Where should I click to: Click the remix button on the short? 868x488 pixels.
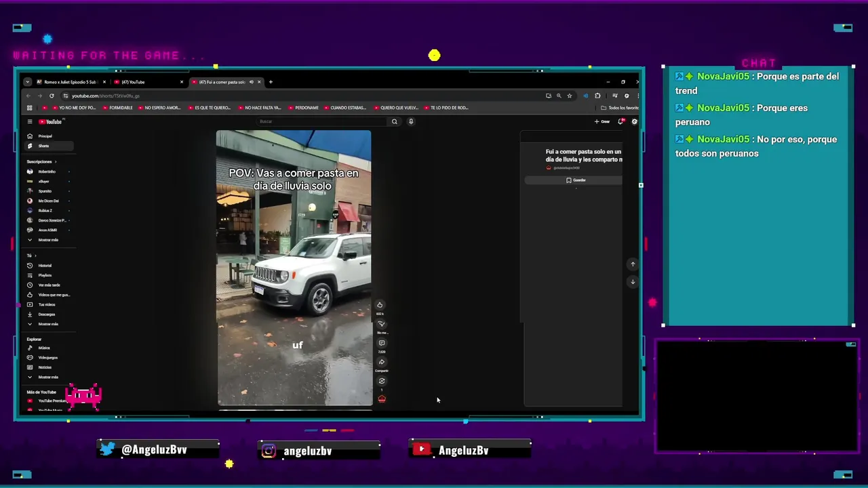tap(381, 381)
